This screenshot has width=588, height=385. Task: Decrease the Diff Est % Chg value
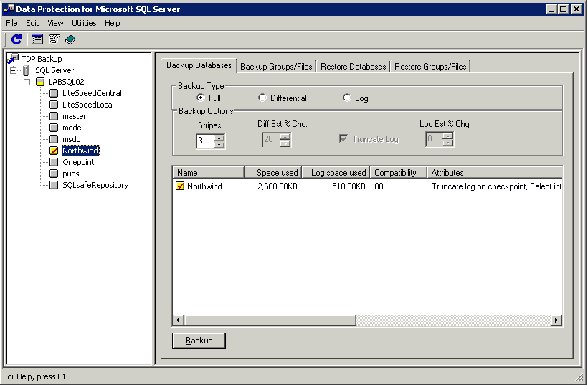285,143
